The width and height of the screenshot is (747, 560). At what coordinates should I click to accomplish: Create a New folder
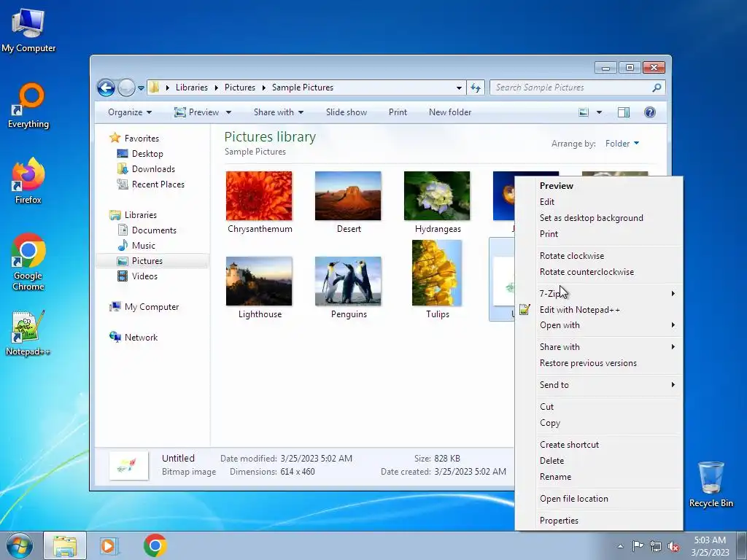click(x=450, y=112)
